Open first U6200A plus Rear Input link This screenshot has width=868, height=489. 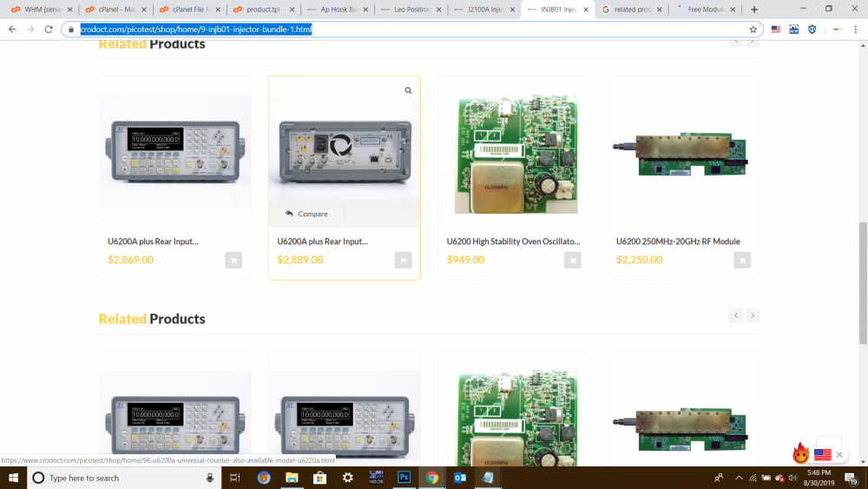click(x=153, y=241)
